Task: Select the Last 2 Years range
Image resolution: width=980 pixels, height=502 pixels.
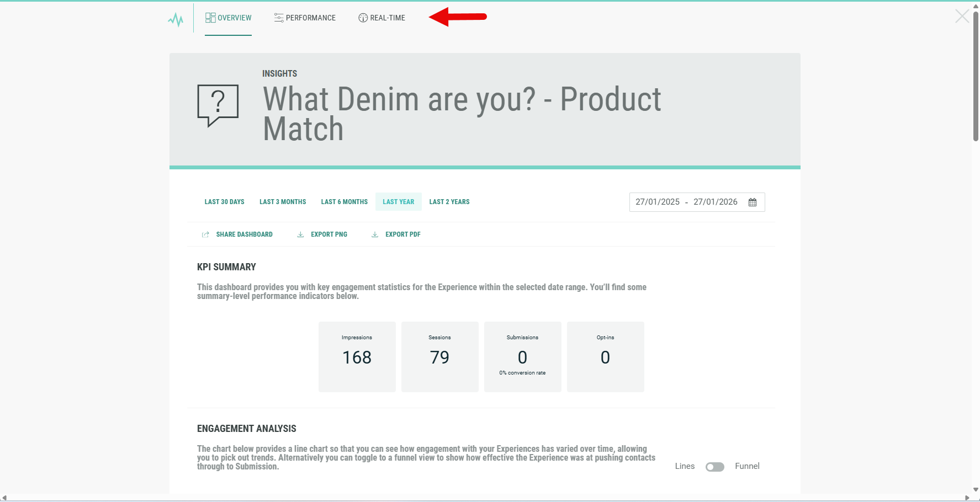Action: (449, 202)
